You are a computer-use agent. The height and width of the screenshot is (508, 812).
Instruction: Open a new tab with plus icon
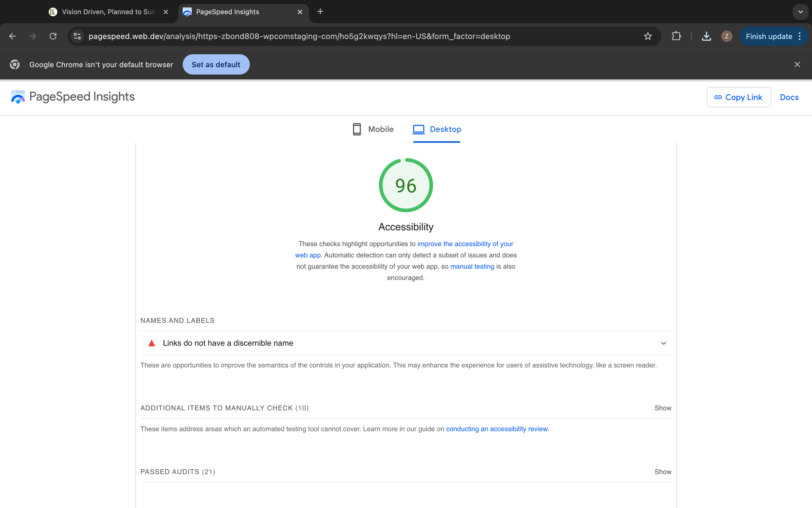coord(320,12)
